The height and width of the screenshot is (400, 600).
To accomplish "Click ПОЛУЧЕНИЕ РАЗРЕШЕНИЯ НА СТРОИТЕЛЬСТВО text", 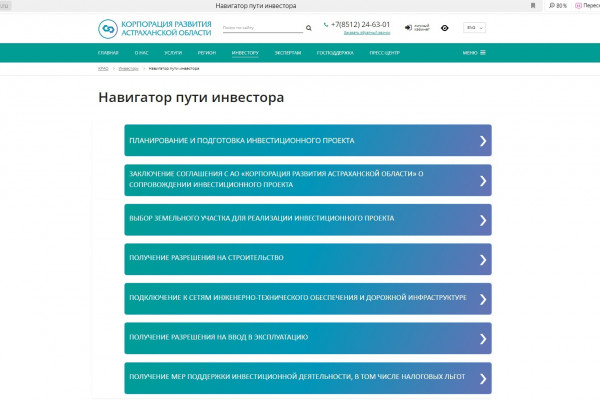I will (x=206, y=258).
